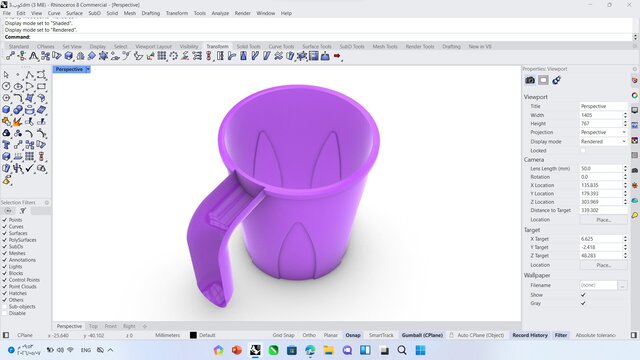Viewport: 640px width, 360px height.
Task: Click the Lens Length stepper arrows
Action: [x=625, y=168]
